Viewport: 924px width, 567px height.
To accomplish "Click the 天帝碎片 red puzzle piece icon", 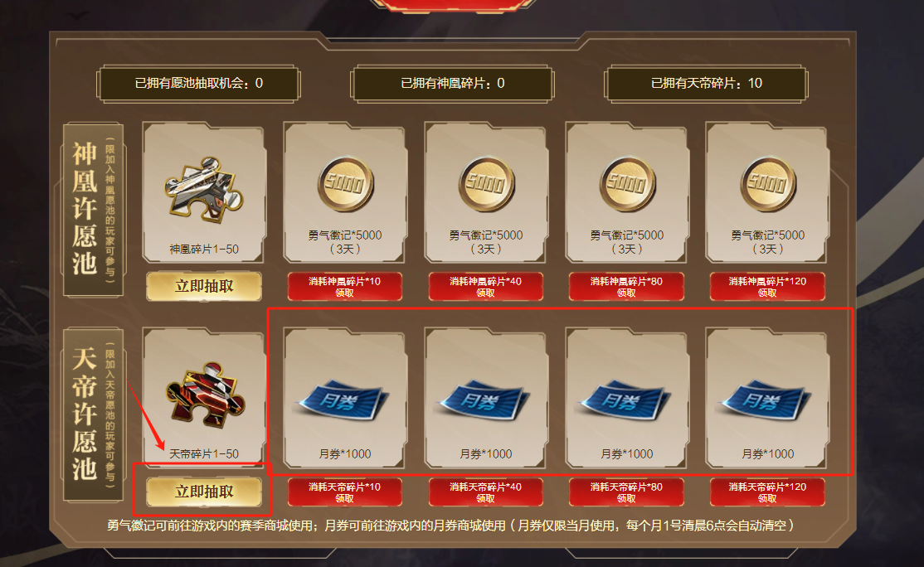I will 205,394.
